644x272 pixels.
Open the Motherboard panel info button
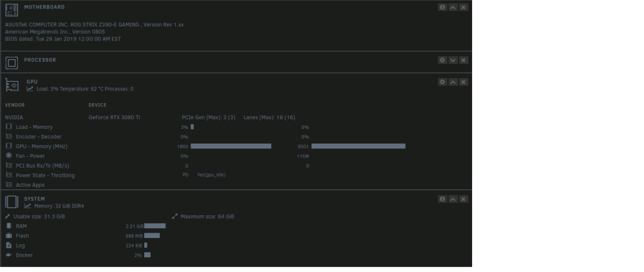click(442, 7)
